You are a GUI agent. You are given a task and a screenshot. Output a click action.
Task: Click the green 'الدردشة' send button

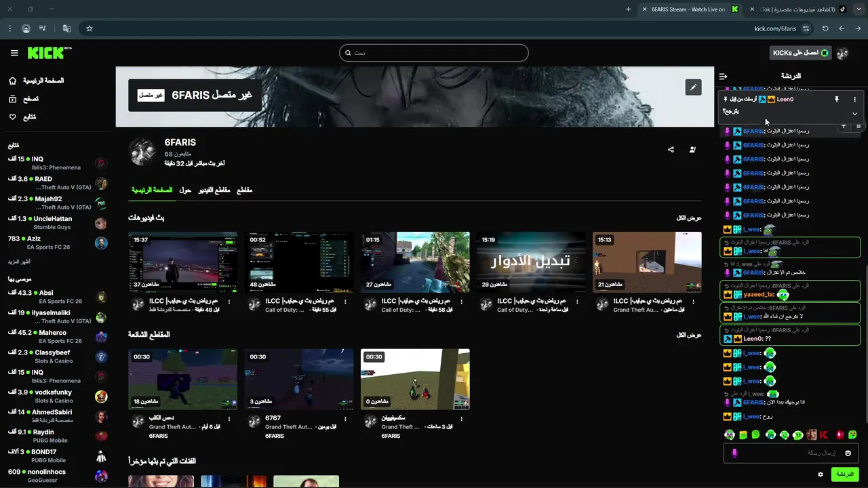click(x=845, y=474)
